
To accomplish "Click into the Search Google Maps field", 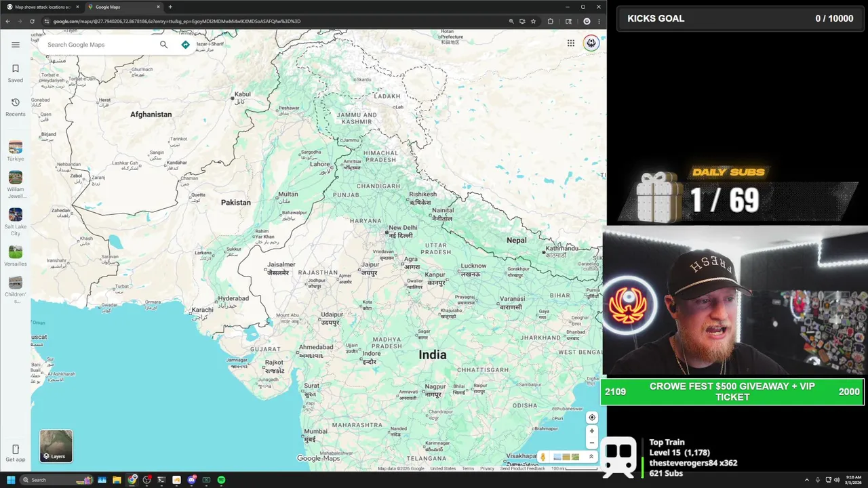I will 98,45.
